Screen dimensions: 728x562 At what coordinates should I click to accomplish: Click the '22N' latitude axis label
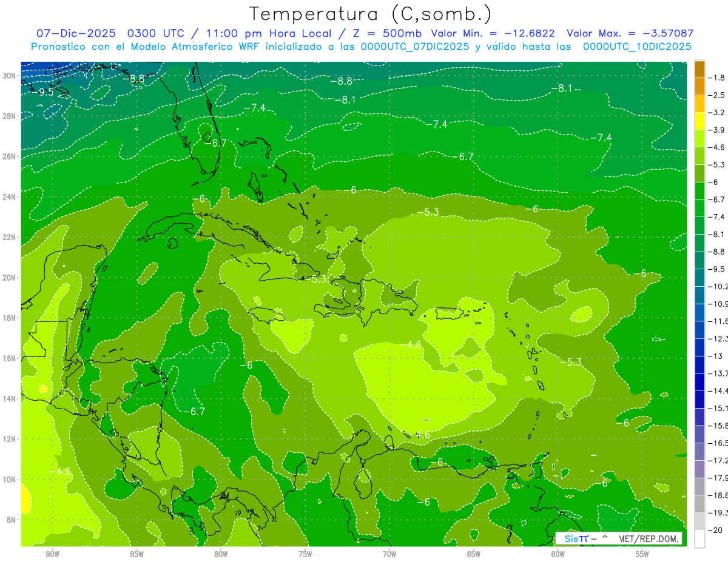pos(10,237)
